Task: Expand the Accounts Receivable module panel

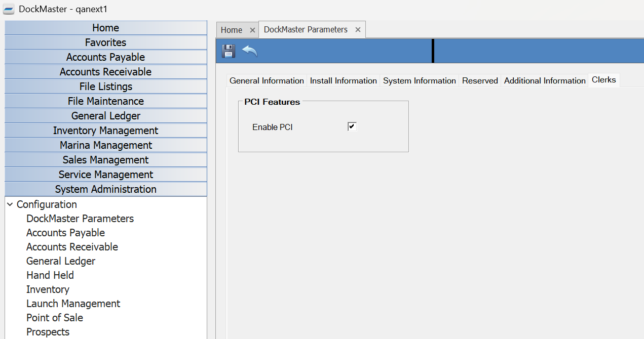Action: tap(106, 72)
